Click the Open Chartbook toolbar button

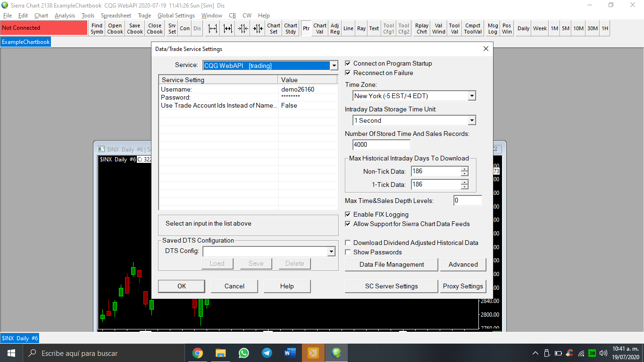pyautogui.click(x=115, y=28)
